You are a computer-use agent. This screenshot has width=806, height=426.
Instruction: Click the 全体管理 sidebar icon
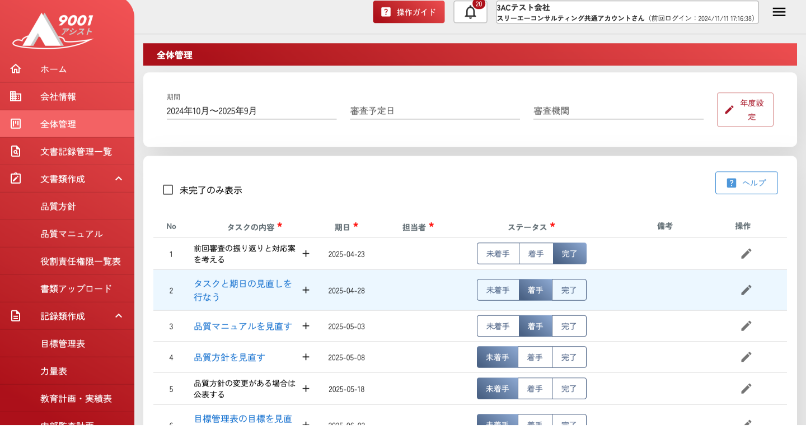16,124
